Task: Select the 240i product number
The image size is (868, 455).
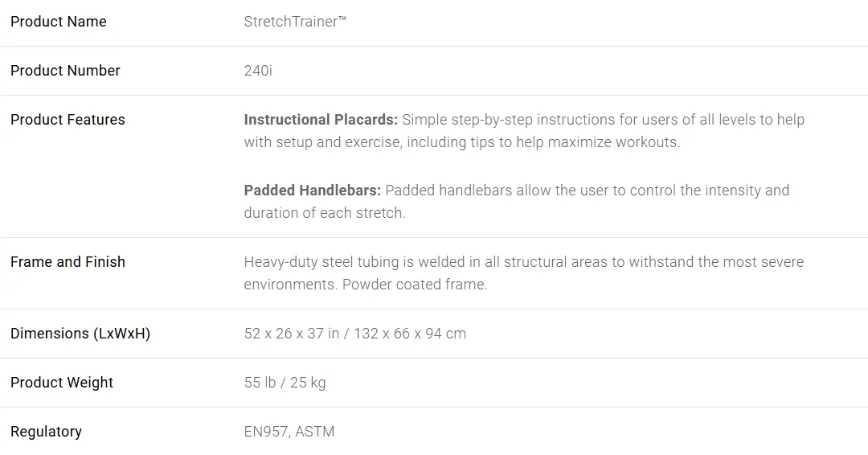Action: [258, 71]
